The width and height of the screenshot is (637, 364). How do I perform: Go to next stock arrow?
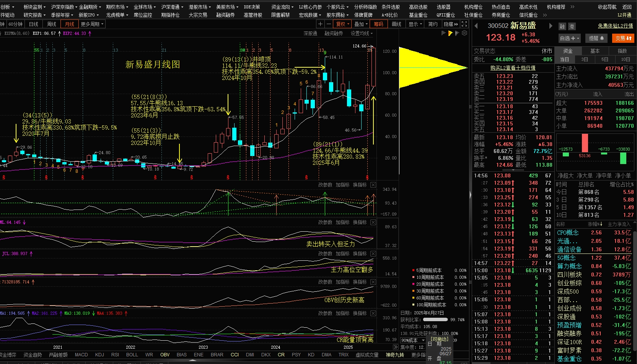pyautogui.click(x=551, y=26)
